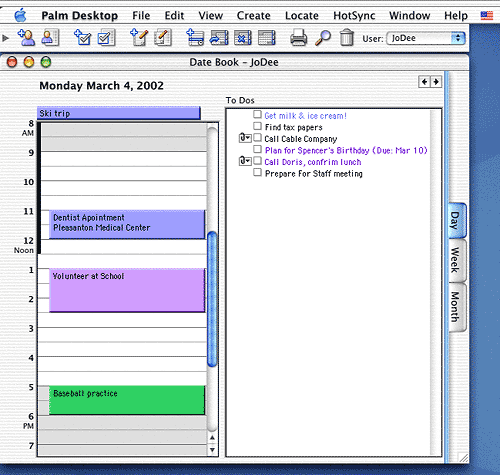Switch to the Day tab

point(457,220)
